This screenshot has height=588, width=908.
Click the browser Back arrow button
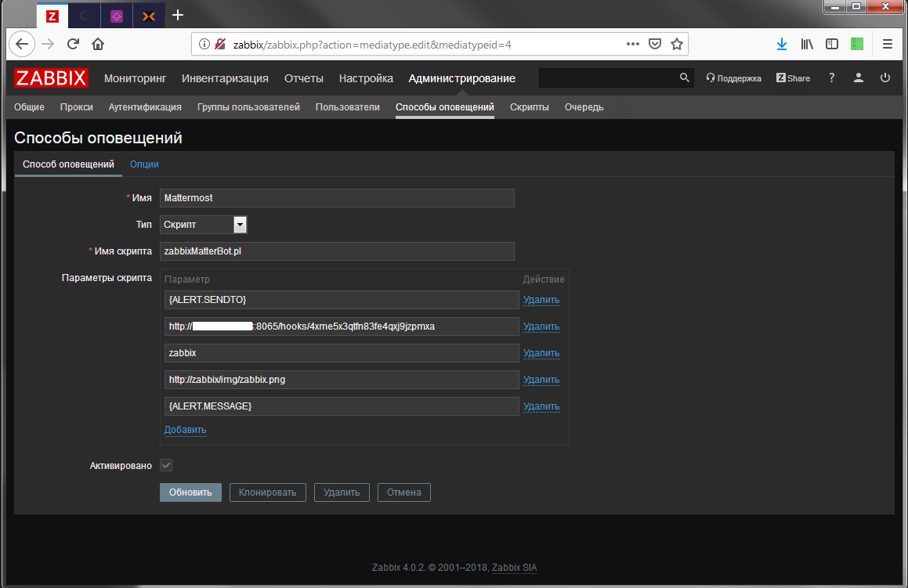coord(22,44)
